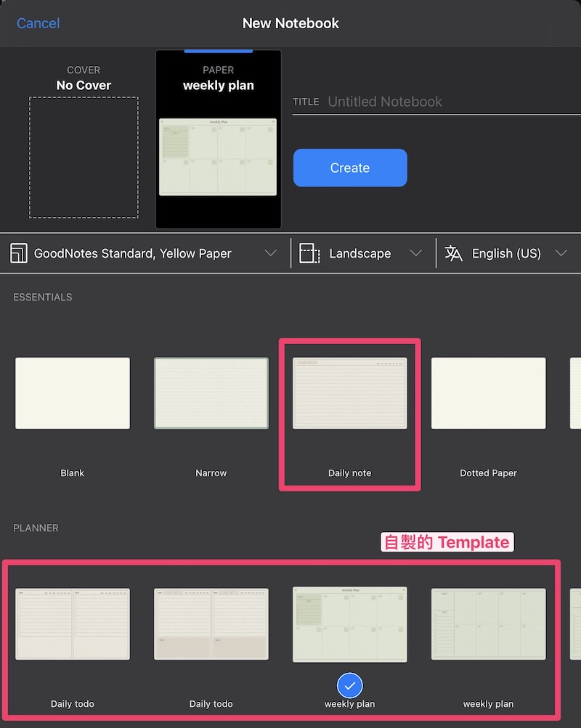581x728 pixels.
Task: Select the Paper weekly plan tab
Action: pyautogui.click(x=218, y=78)
